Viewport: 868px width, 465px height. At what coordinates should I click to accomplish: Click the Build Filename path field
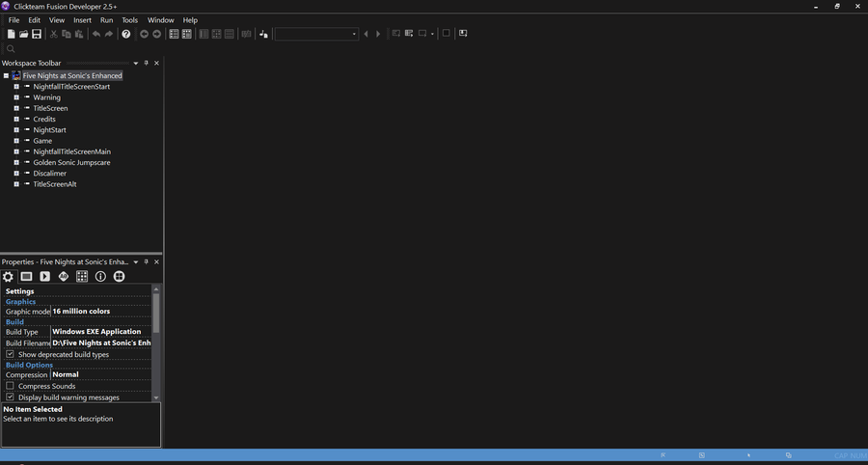(100, 342)
